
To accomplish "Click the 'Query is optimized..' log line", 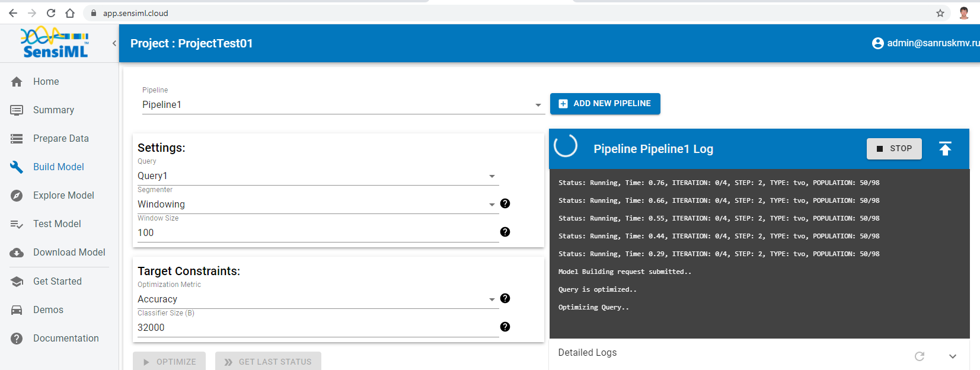I will [598, 289].
